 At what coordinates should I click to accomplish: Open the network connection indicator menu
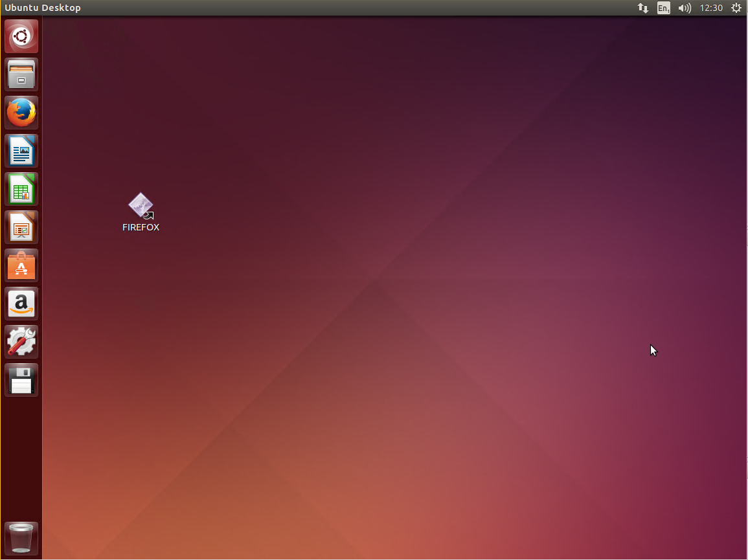click(x=643, y=8)
